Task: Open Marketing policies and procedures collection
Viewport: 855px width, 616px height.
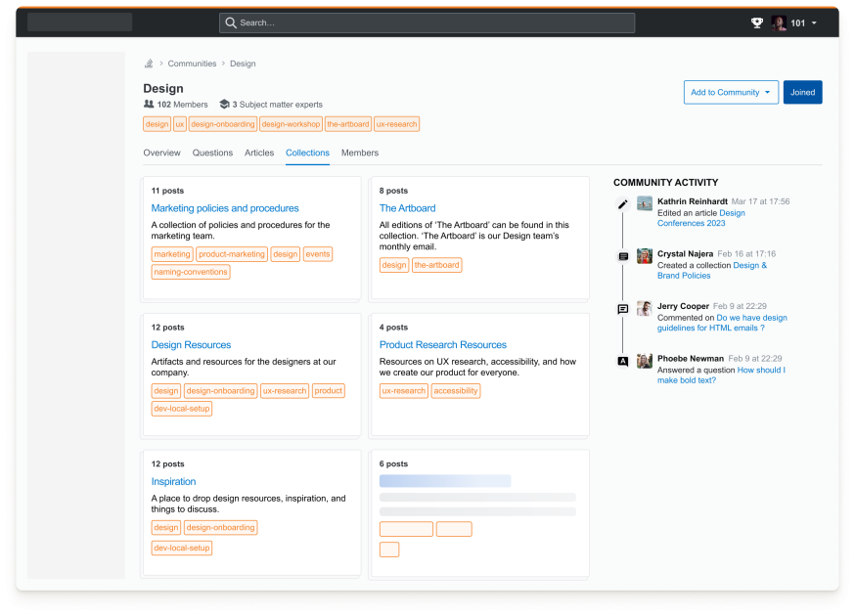Action: [225, 208]
